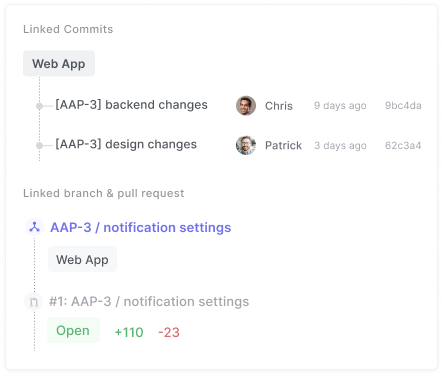443x376 pixels.
Task: Click commit hash 62c3a4
Action: [403, 145]
